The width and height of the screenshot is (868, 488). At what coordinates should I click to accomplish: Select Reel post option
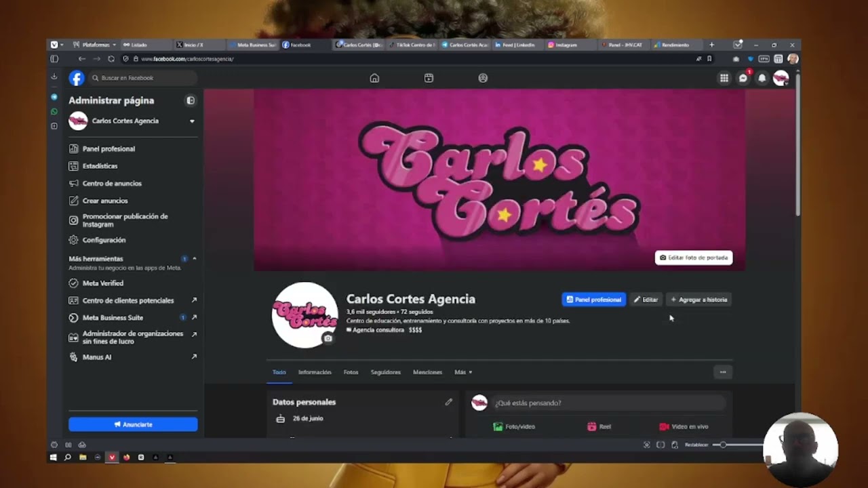tap(599, 426)
